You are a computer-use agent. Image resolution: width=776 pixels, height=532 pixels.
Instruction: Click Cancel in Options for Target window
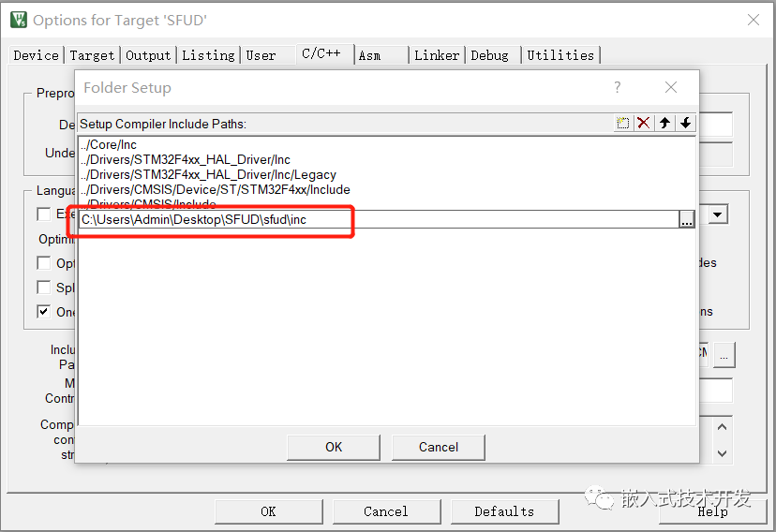pyautogui.click(x=386, y=511)
